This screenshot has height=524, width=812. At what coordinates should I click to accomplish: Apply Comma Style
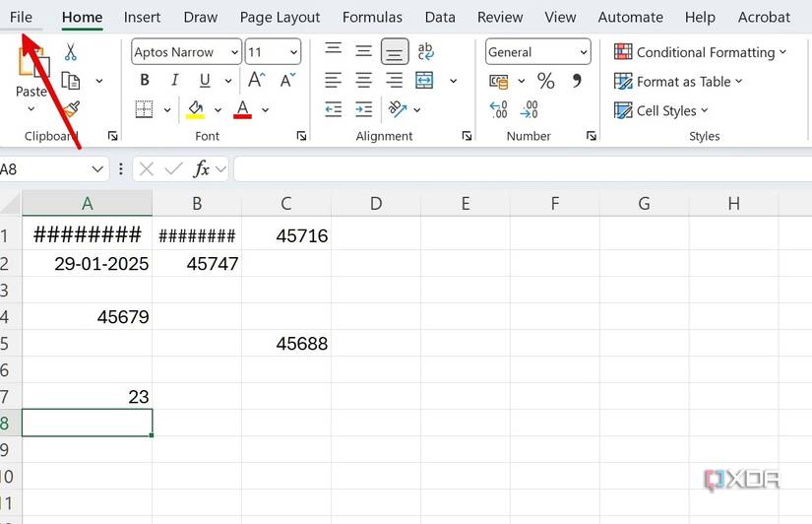(x=577, y=81)
